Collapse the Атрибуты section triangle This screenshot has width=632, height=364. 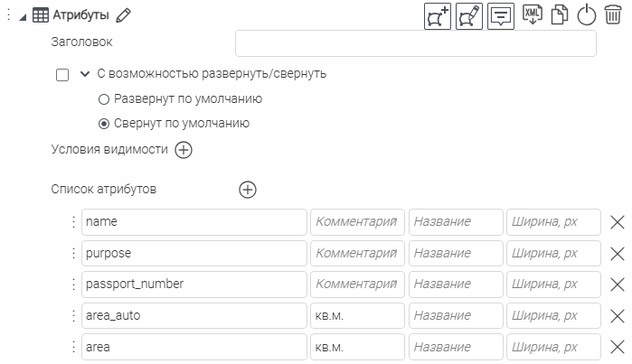point(23,16)
